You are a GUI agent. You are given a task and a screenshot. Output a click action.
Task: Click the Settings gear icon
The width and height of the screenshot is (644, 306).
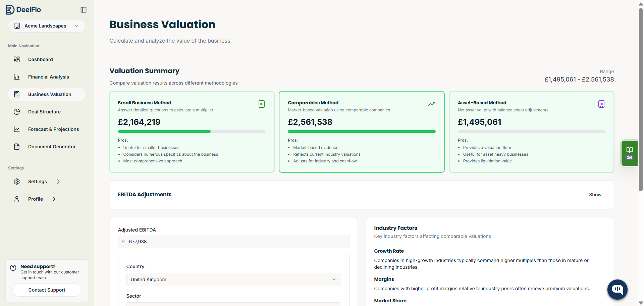(x=17, y=182)
